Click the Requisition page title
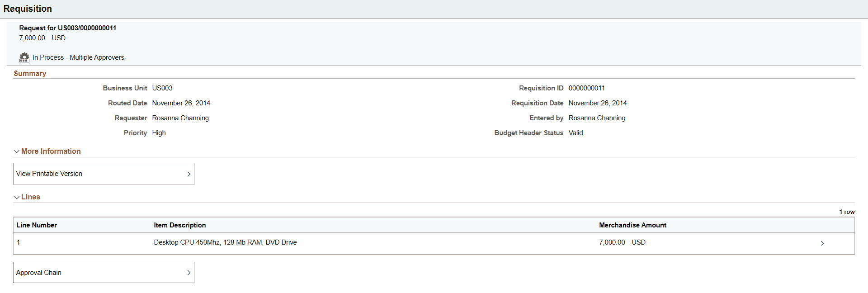Screen dimensions: 868x293 [28, 9]
